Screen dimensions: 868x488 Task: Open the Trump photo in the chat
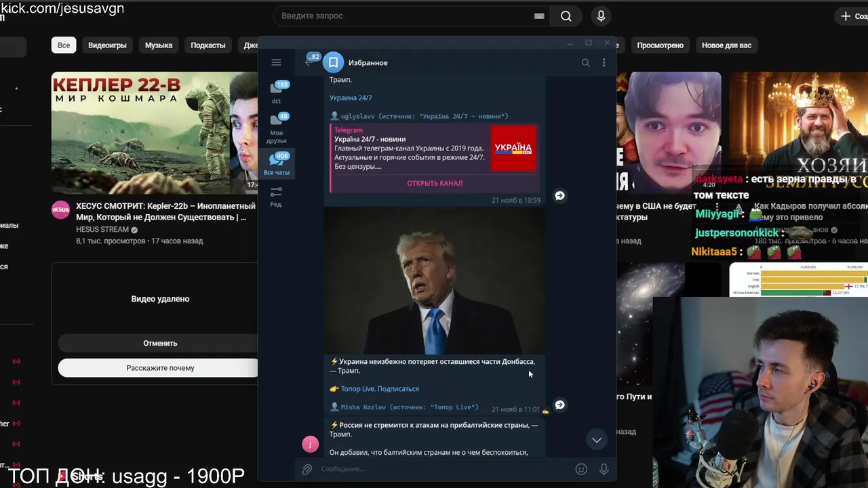tap(435, 282)
